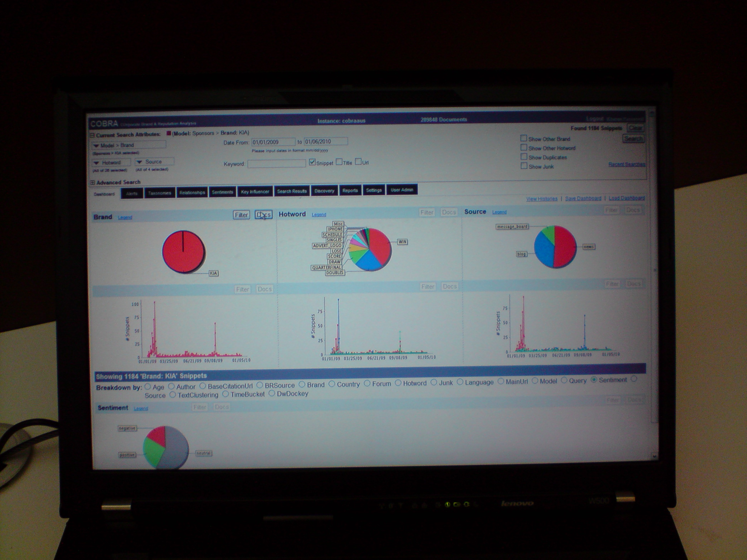Select the Hotword breakdown radio button
The width and height of the screenshot is (747, 560).
(x=398, y=383)
